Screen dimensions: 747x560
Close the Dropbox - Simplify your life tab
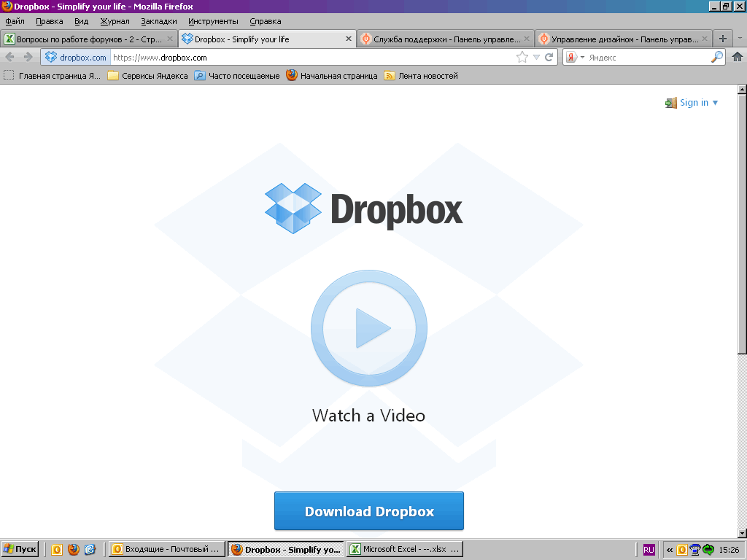tap(349, 39)
